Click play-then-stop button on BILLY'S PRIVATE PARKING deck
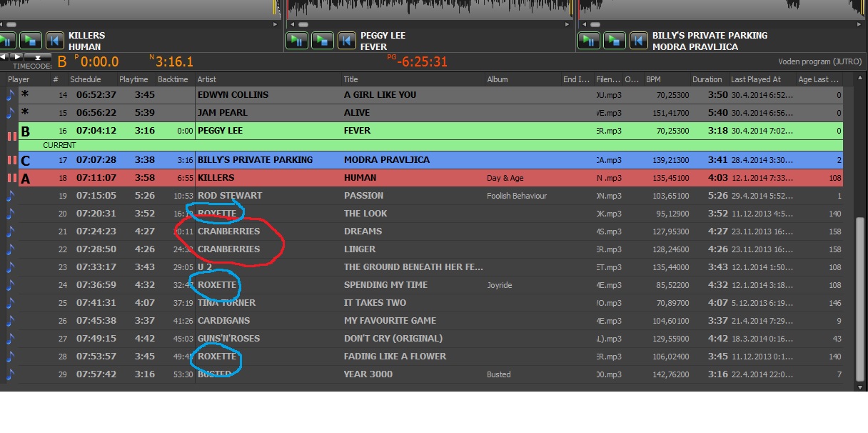Image resolution: width=868 pixels, height=433 pixels. 615,40
